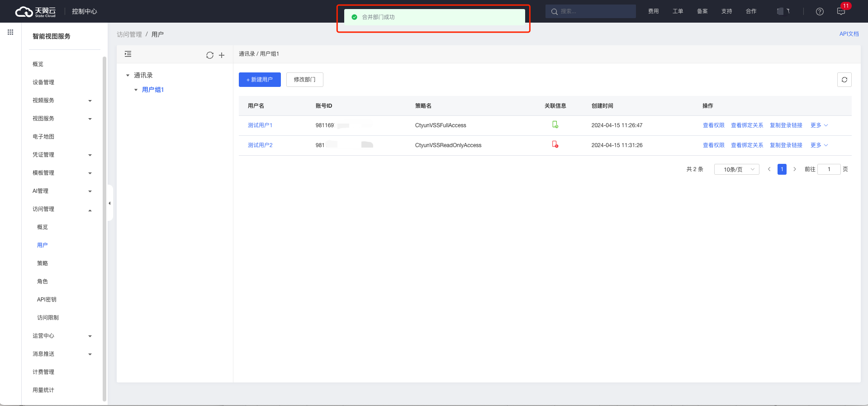The width and height of the screenshot is (868, 406).
Task: Open user 测试用户1
Action: coord(260,125)
